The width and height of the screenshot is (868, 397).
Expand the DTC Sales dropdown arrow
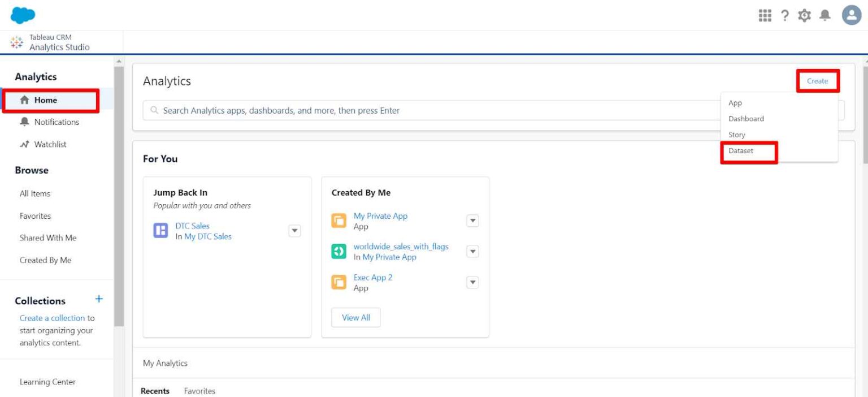[295, 231]
